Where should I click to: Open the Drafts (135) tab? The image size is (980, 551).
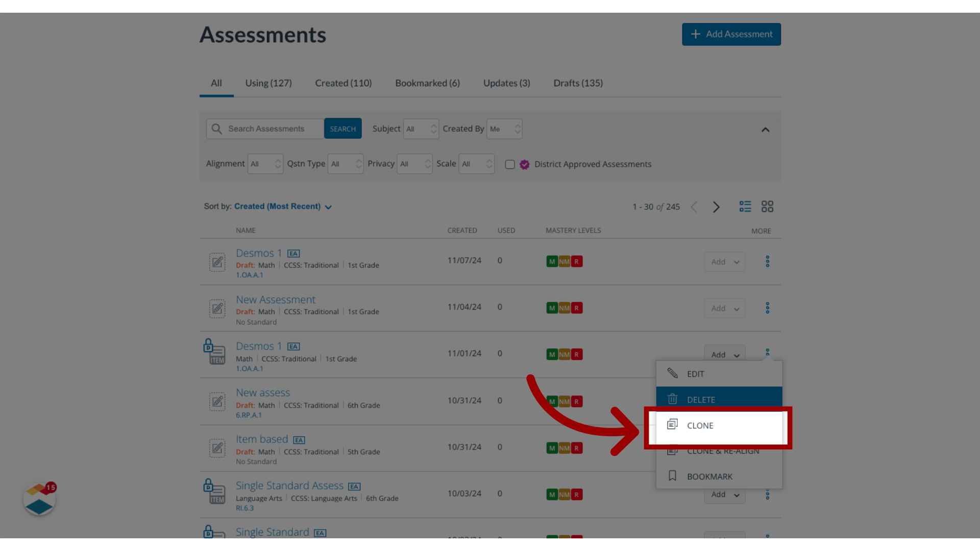click(578, 83)
